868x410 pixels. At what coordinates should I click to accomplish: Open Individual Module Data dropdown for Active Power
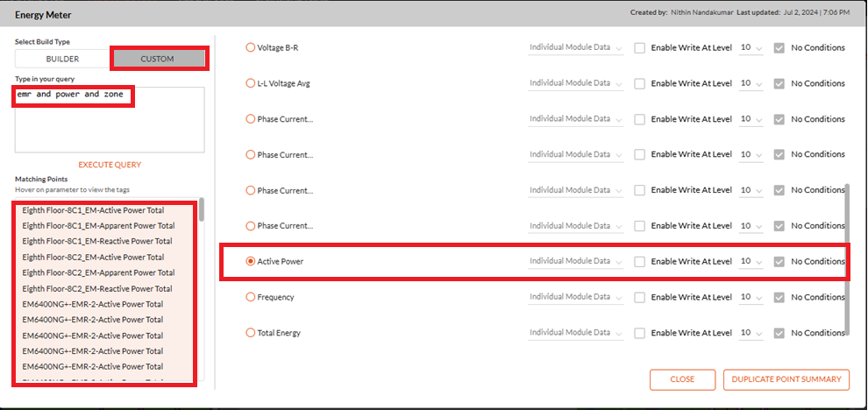pyautogui.click(x=576, y=261)
